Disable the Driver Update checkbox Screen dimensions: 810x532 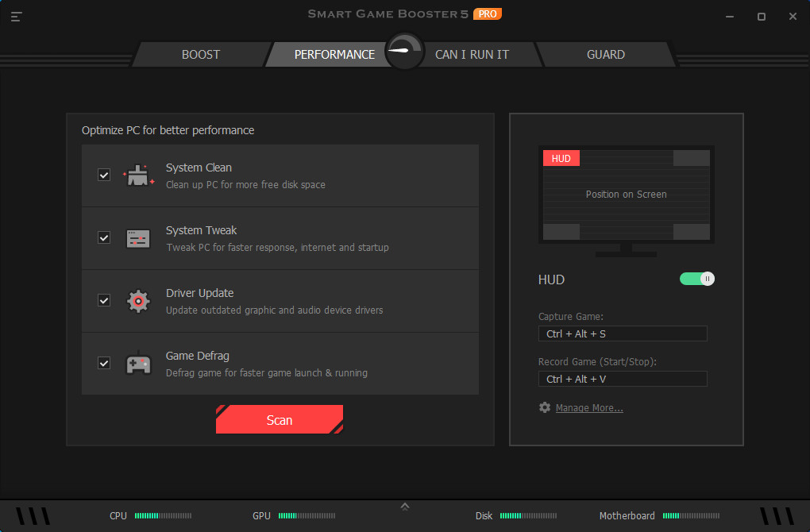point(103,300)
